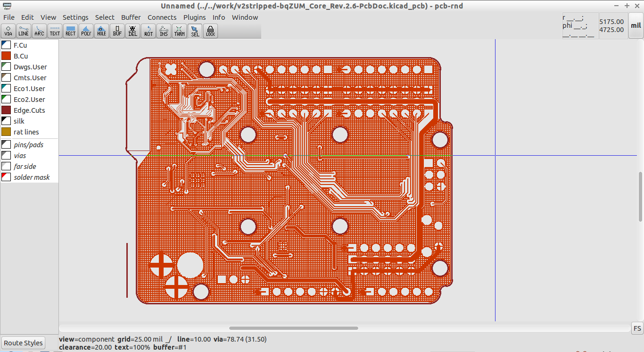The height and width of the screenshot is (352, 644).
Task: Open the Route Styles dialog
Action: (x=23, y=343)
